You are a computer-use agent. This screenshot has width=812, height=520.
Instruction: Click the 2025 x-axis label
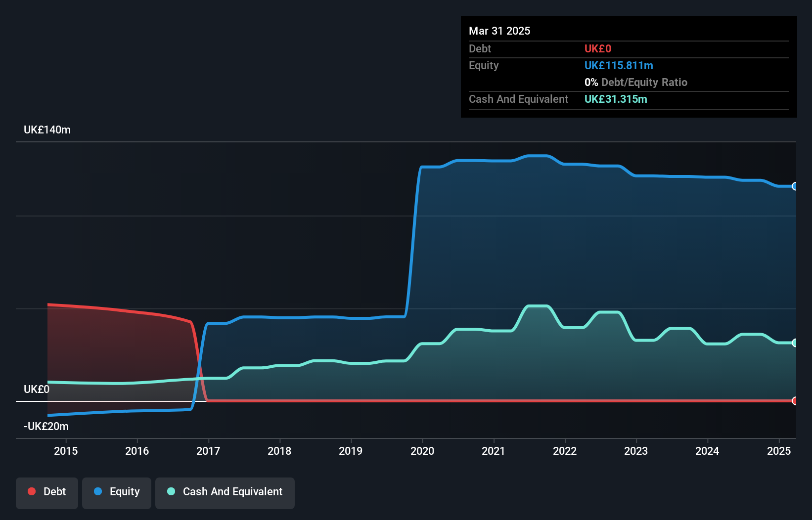(779, 451)
